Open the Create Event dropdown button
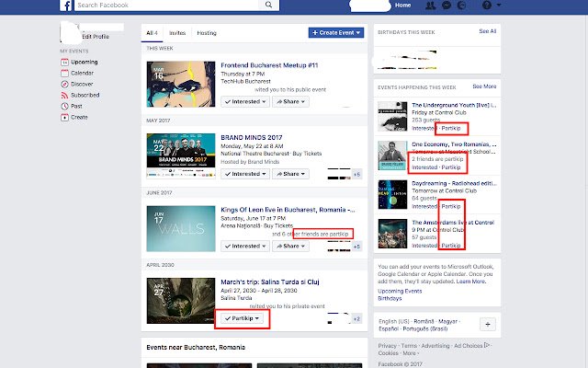The image size is (588, 368). coord(336,33)
